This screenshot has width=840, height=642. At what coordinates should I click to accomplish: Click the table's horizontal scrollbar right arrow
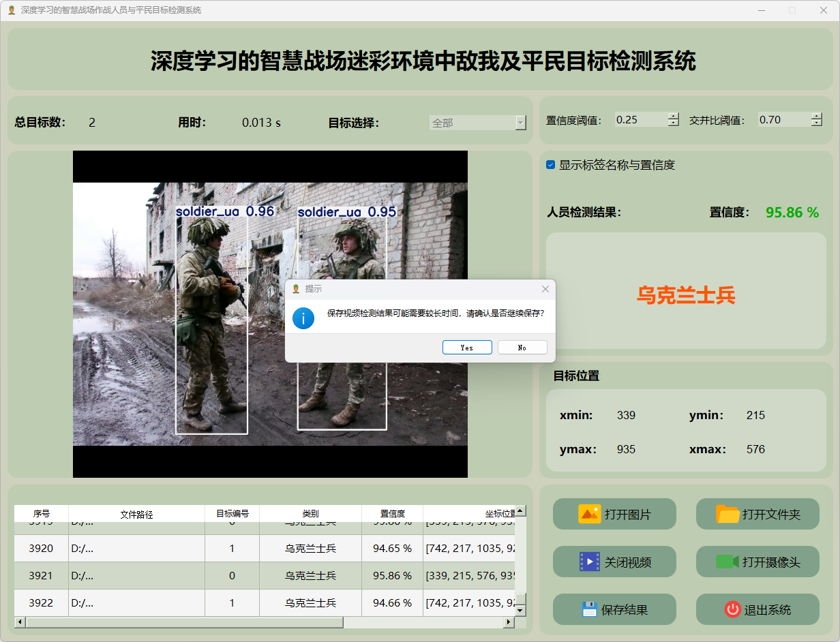(509, 622)
